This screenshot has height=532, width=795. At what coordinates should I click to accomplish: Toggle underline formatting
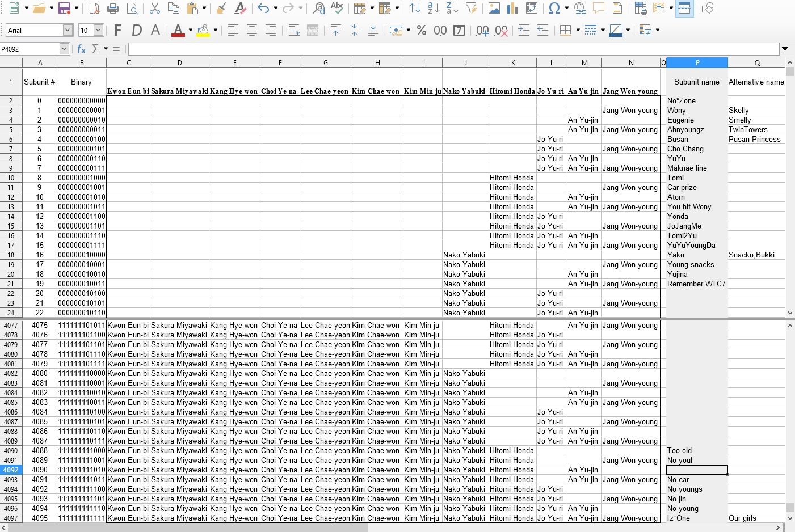155,30
